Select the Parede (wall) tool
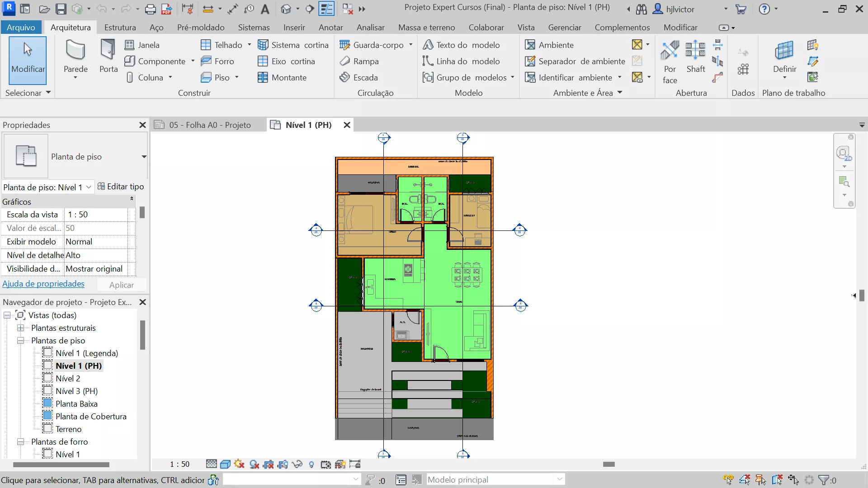Viewport: 868px width, 488px height. (x=75, y=56)
